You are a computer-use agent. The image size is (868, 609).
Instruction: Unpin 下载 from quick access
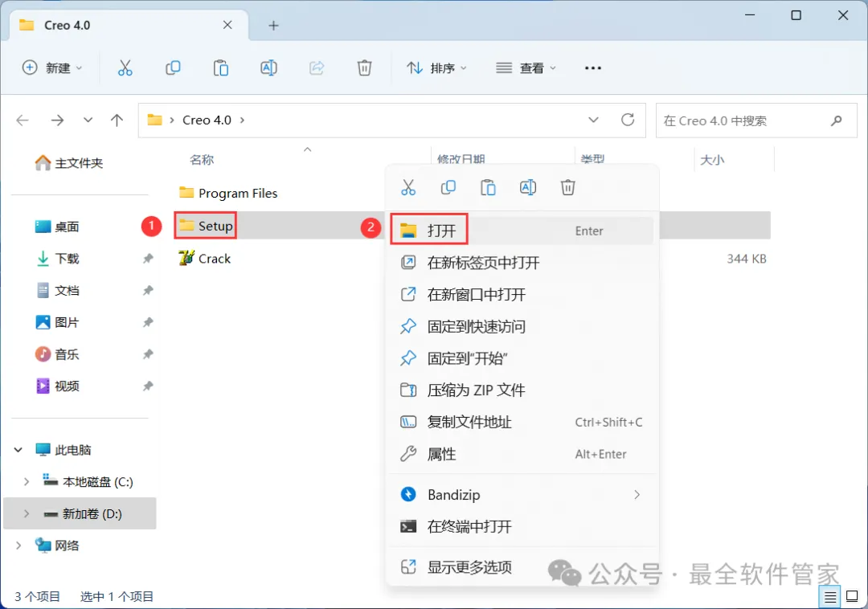click(x=148, y=259)
